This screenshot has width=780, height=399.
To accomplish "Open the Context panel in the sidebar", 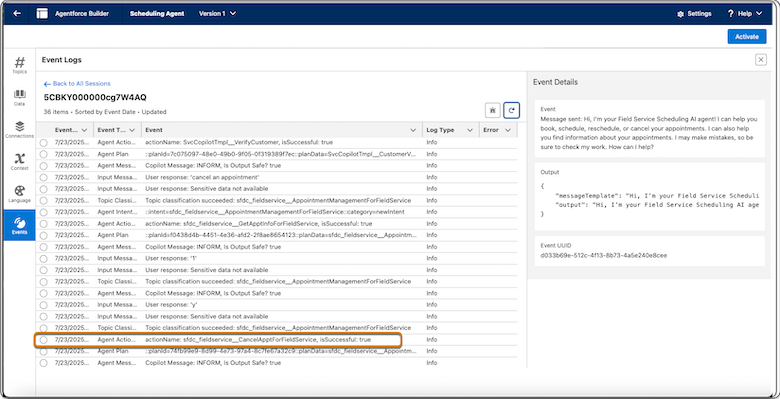I will click(x=19, y=162).
